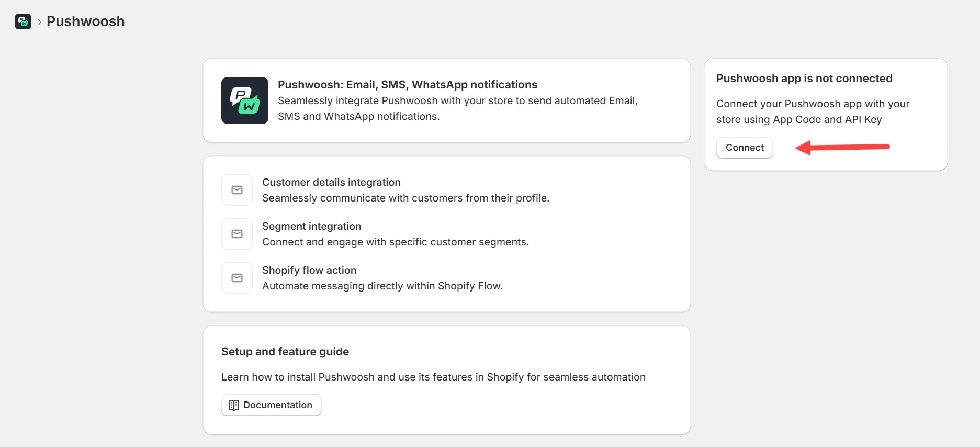Image resolution: width=980 pixels, height=447 pixels.
Task: Select the Pushwoosh breadcrumb title
Action: click(85, 21)
